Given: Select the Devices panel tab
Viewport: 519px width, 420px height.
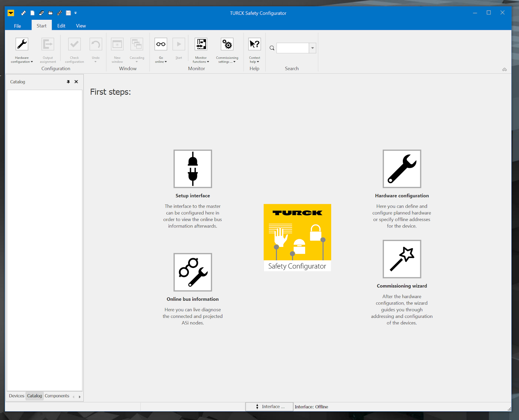Looking at the screenshot, I should point(17,396).
